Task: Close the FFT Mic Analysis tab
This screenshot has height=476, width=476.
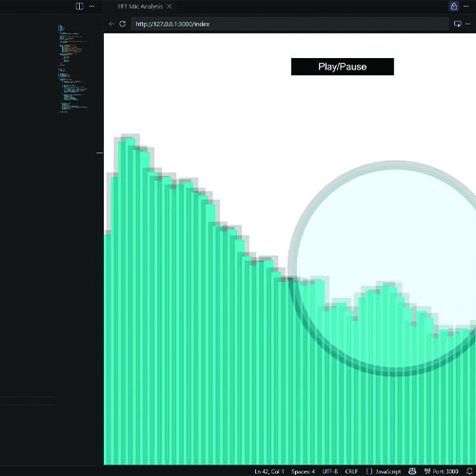Action: (169, 7)
